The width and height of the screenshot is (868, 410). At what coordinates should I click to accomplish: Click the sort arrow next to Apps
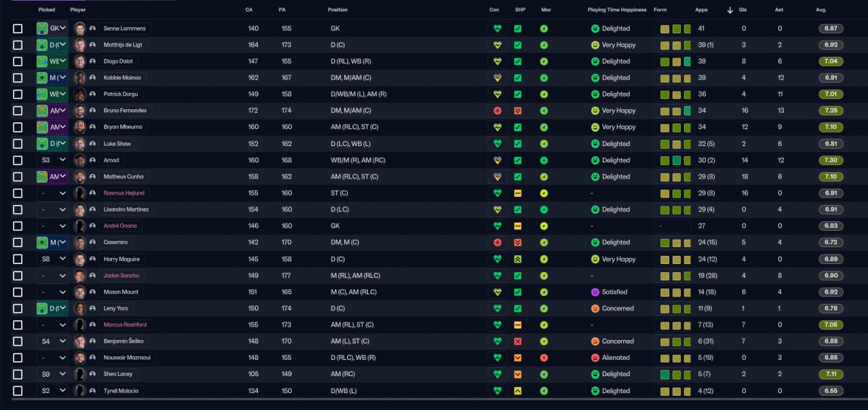point(730,10)
